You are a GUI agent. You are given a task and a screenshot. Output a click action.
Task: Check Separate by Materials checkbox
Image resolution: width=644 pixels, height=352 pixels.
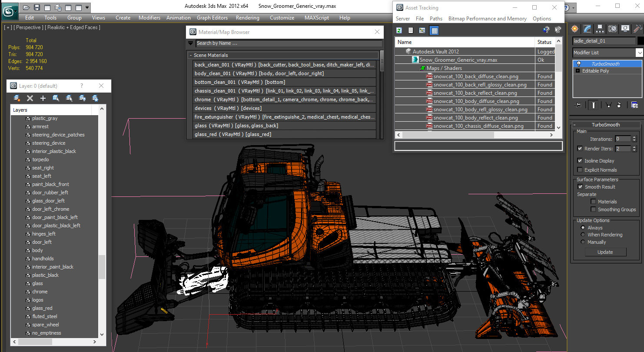[x=593, y=202]
